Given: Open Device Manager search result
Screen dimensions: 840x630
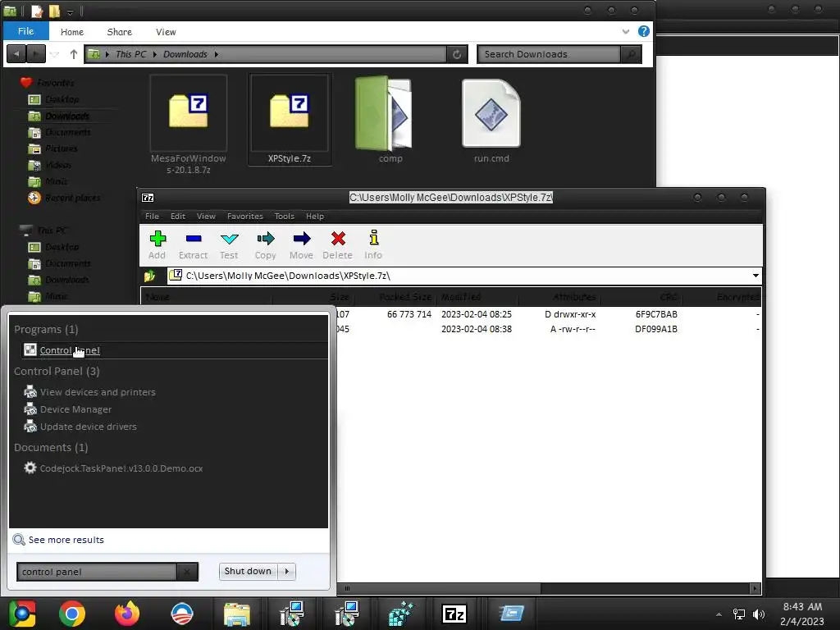Looking at the screenshot, I should [x=75, y=409].
